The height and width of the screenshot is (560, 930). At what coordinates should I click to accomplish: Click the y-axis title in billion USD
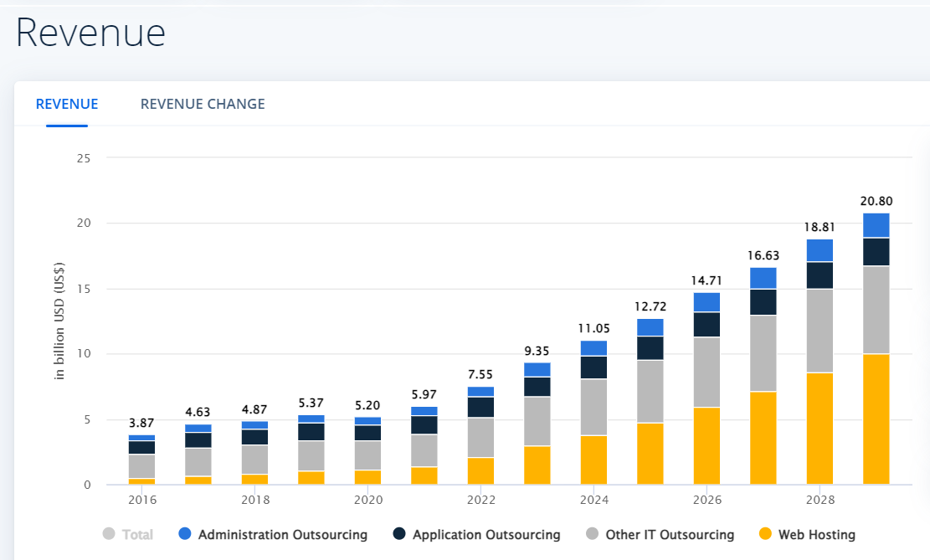tap(59, 321)
